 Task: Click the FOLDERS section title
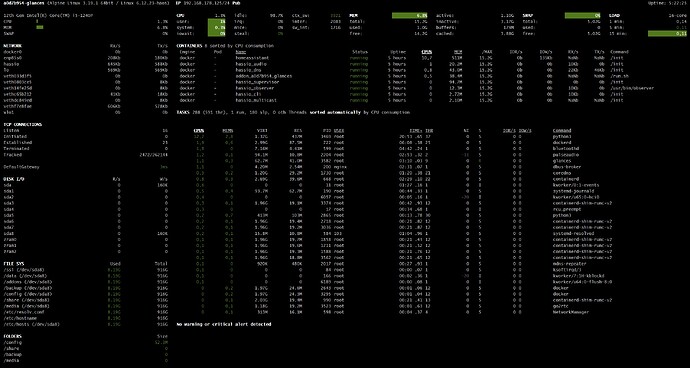(12, 336)
